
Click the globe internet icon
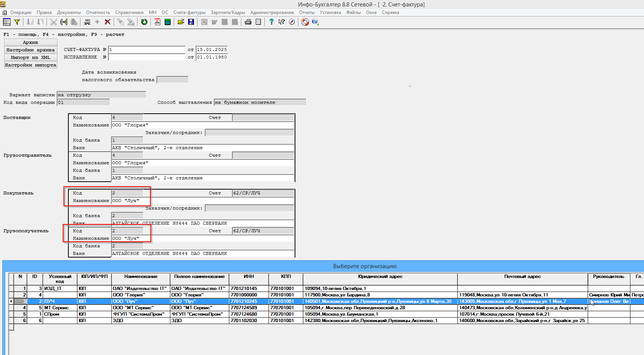coord(315,22)
